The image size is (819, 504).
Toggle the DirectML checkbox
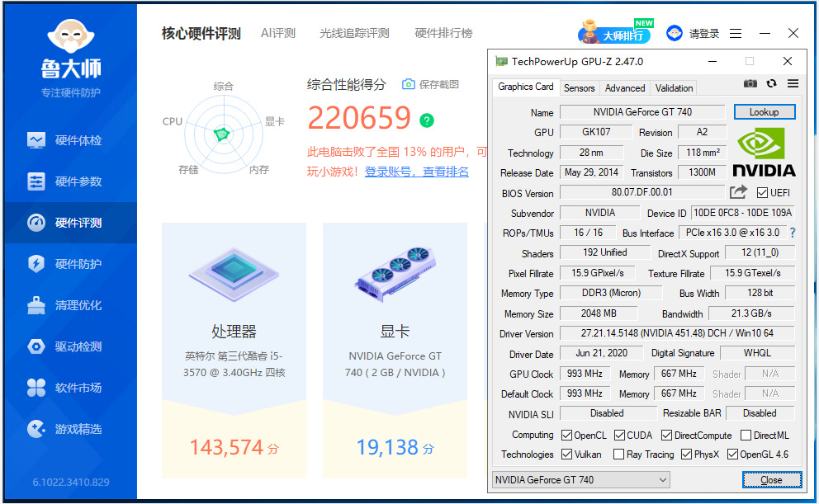[x=746, y=436]
